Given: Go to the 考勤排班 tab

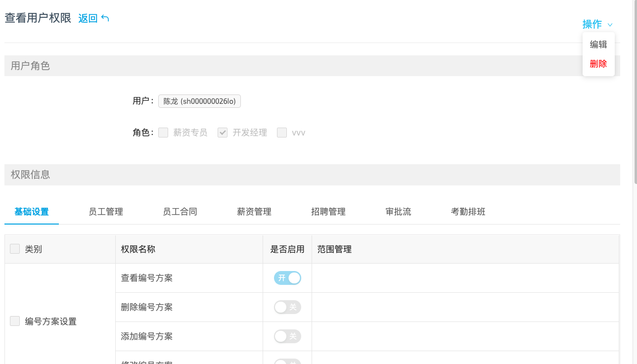Looking at the screenshot, I should coord(468,212).
